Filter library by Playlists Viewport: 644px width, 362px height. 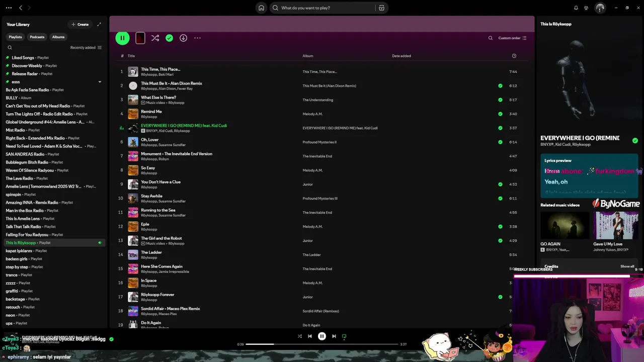(15, 37)
